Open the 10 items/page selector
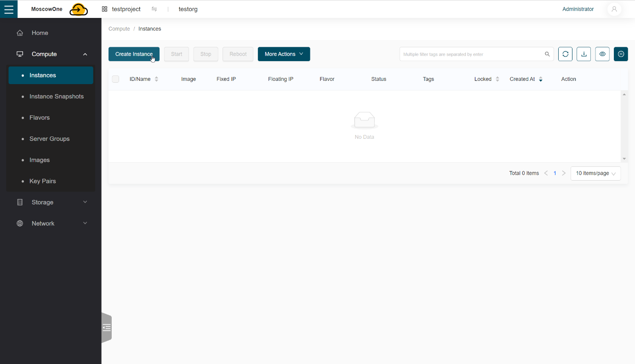 [x=595, y=173]
